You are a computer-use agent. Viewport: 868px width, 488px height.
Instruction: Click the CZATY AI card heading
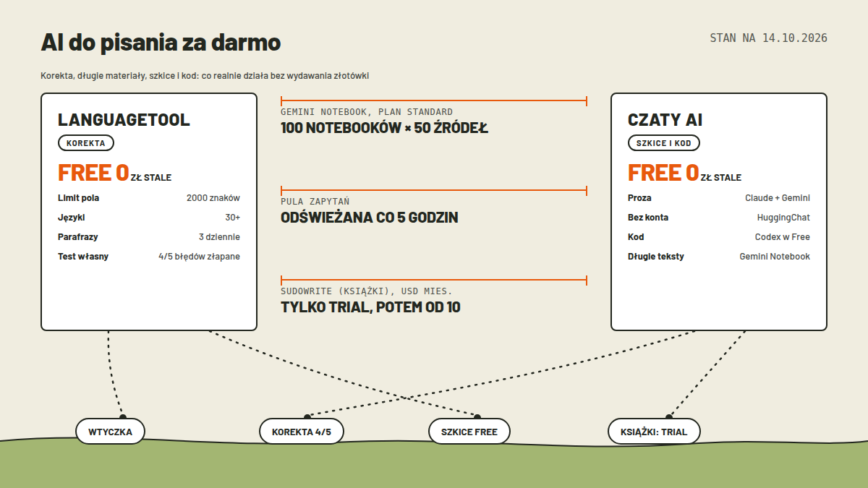point(665,120)
